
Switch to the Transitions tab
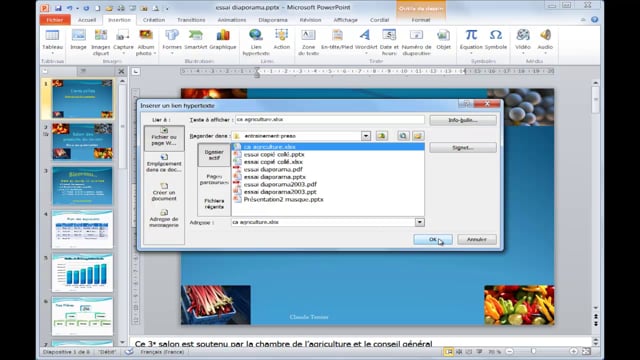[191, 20]
